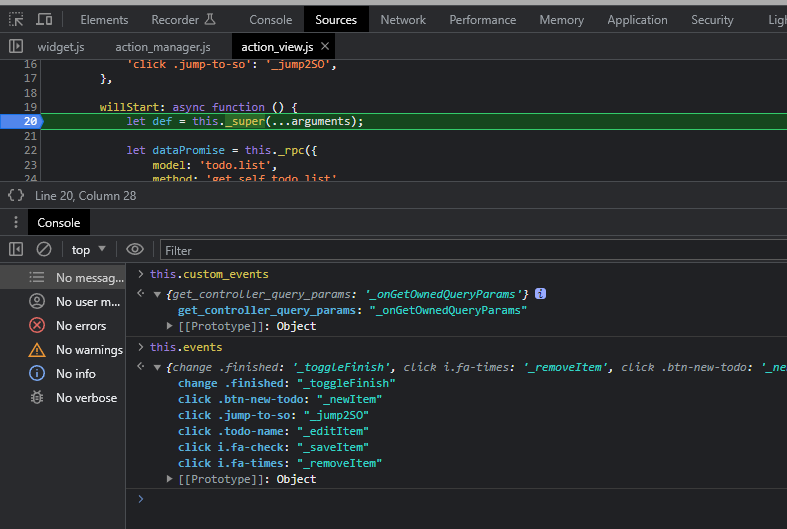Switch to the main Console tab
This screenshot has height=529, width=787.
point(271,20)
